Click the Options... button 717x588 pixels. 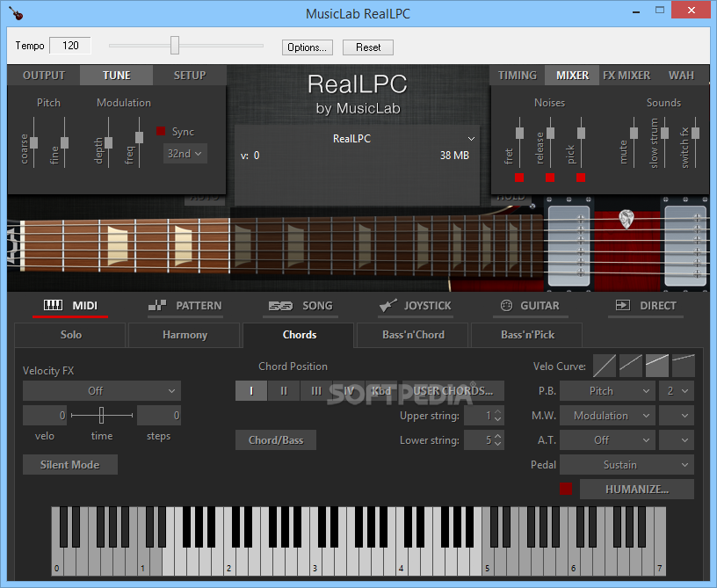[308, 47]
